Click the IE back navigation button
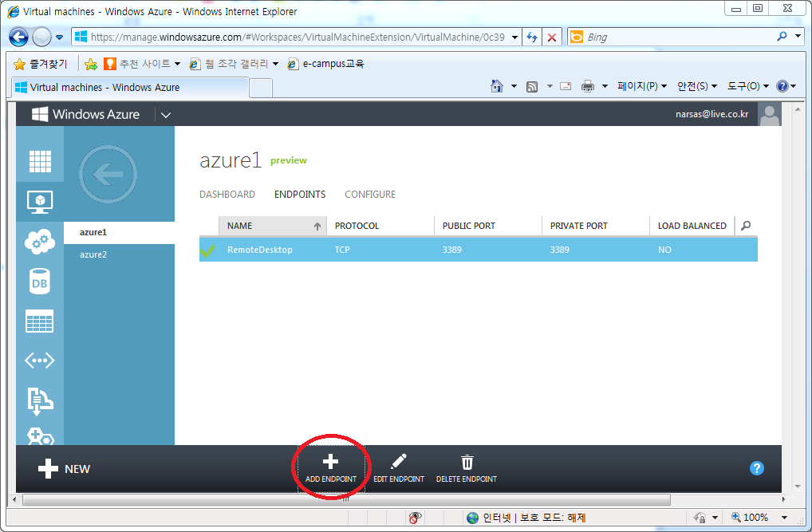This screenshot has height=532, width=812. tap(18, 37)
